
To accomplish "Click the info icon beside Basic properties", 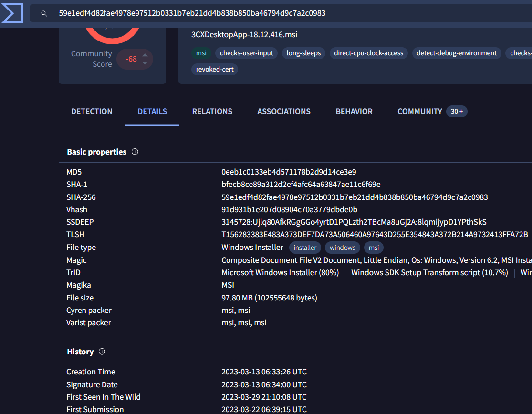I will point(135,152).
